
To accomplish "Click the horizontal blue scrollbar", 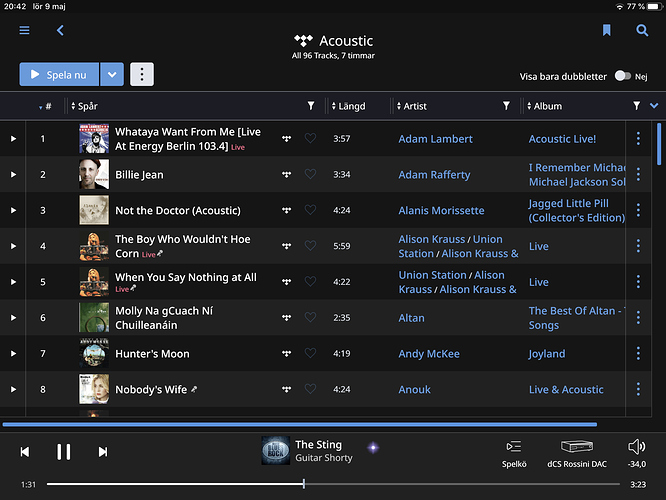I will 299,424.
